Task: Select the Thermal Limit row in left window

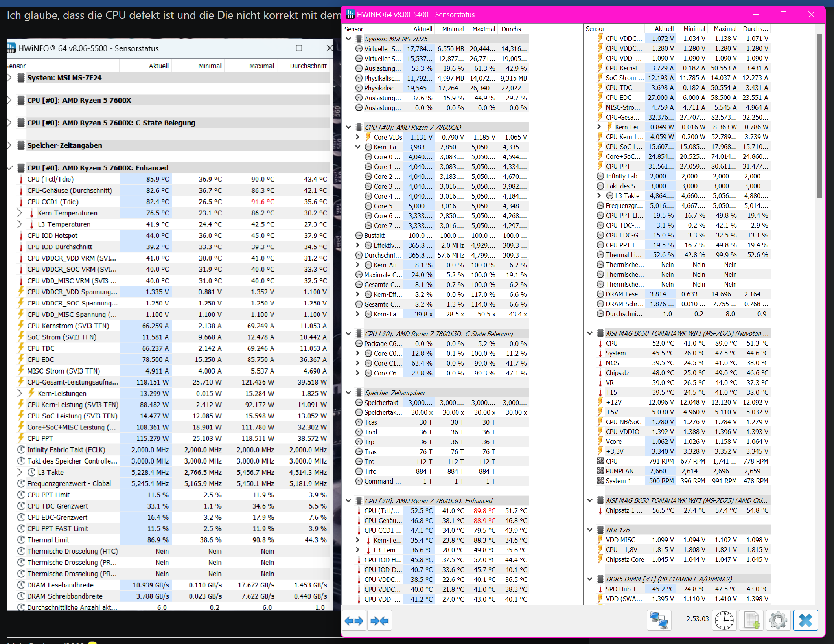Action: (48, 540)
